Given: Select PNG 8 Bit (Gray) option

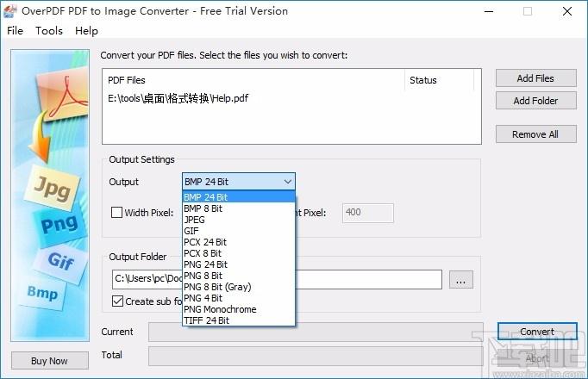Looking at the screenshot, I should click(x=239, y=287).
